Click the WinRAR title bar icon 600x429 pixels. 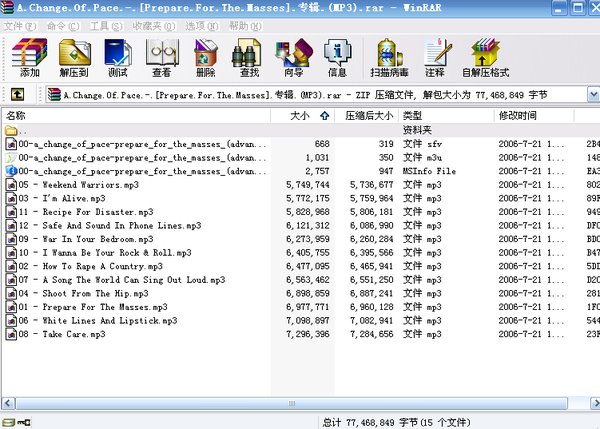[x=7, y=7]
